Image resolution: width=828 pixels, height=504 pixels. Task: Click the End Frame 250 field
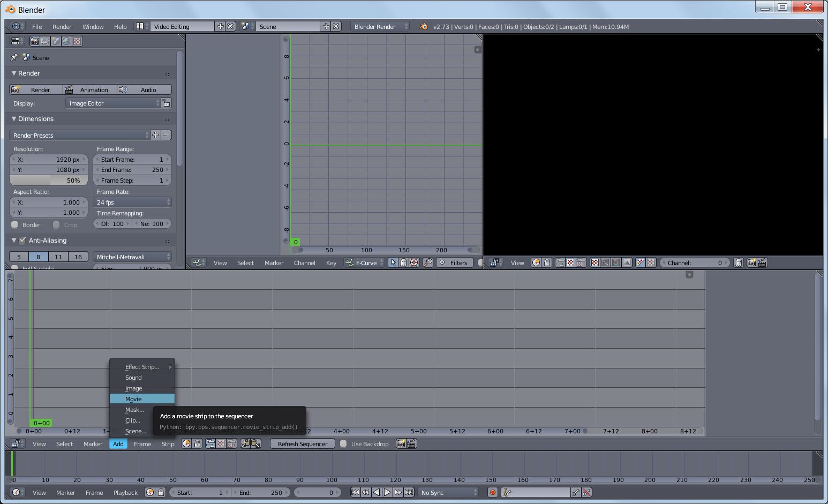pyautogui.click(x=132, y=170)
